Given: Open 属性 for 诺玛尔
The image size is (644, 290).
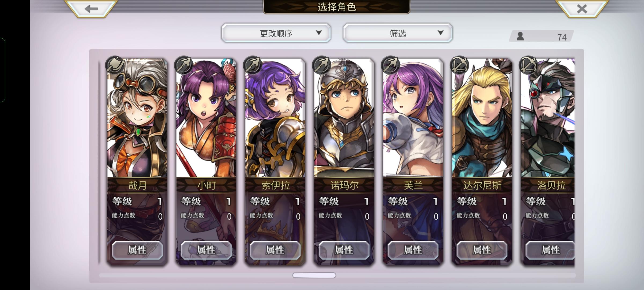Looking at the screenshot, I should tap(344, 250).
